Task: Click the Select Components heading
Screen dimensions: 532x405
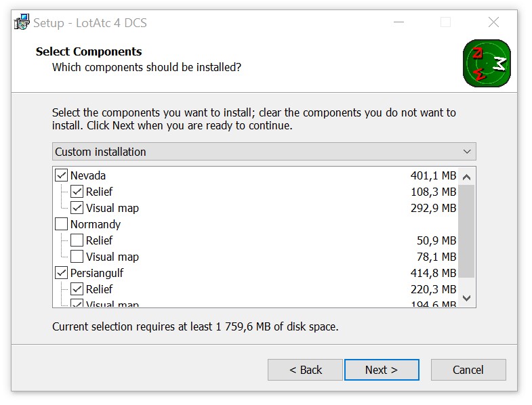Action: 89,51
